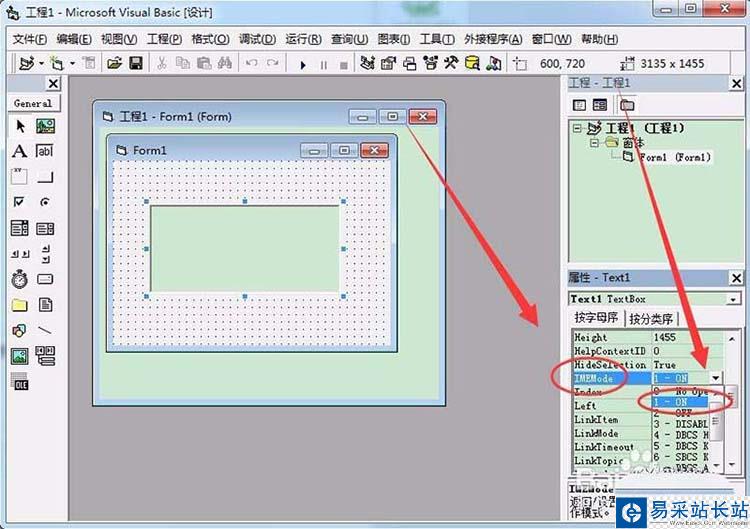750x529 pixels.
Task: Expand the Add Form dropdown arrow
Action: 72,64
